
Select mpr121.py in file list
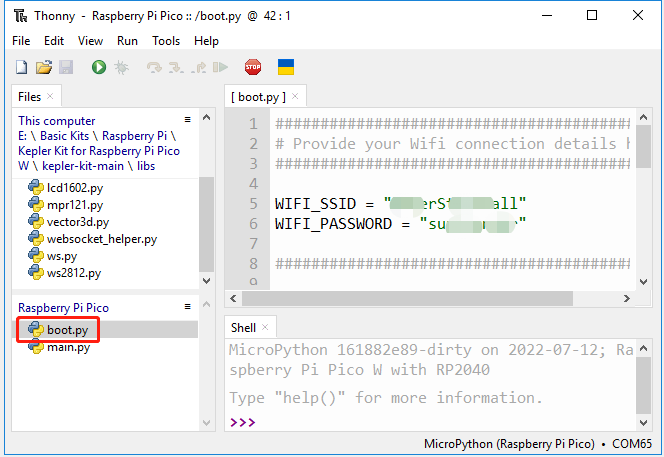(x=66, y=205)
